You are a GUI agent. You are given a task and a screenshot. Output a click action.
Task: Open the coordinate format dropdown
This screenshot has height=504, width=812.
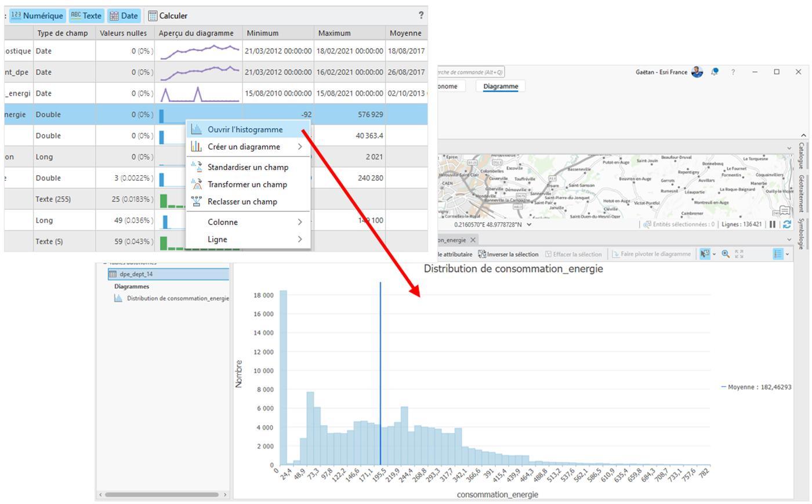(529, 224)
